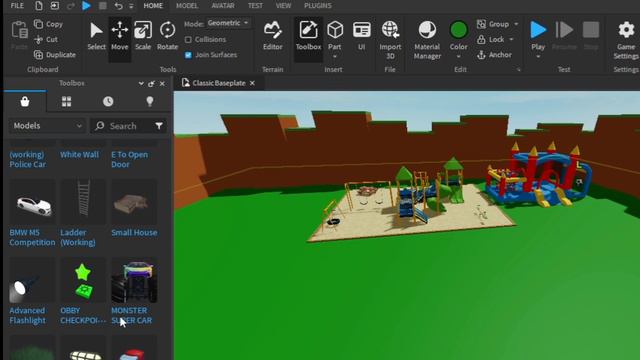Expand the Models category dropdown
The height and width of the screenshot is (360, 640).
47,126
